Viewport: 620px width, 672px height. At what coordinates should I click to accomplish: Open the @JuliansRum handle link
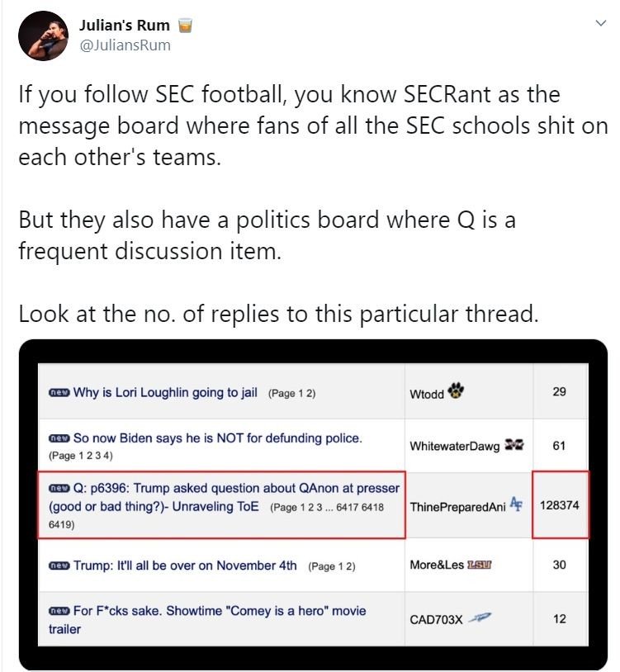125,45
